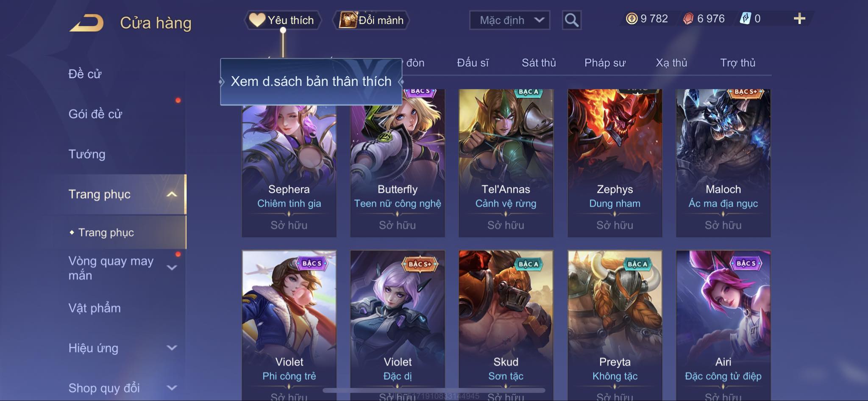Image resolution: width=868 pixels, height=401 pixels.
Task: Open the Đổi mảnh fragment exchange
Action: point(371,20)
